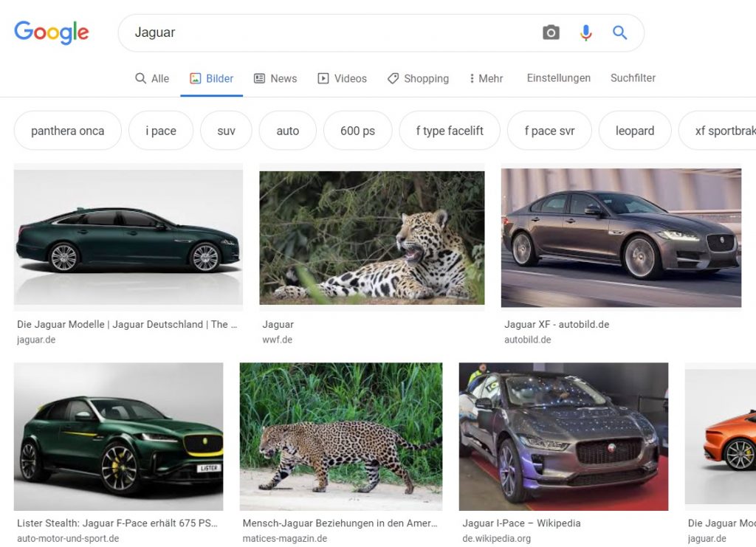Go to the Videos tab
The width and height of the screenshot is (756, 547).
point(342,78)
